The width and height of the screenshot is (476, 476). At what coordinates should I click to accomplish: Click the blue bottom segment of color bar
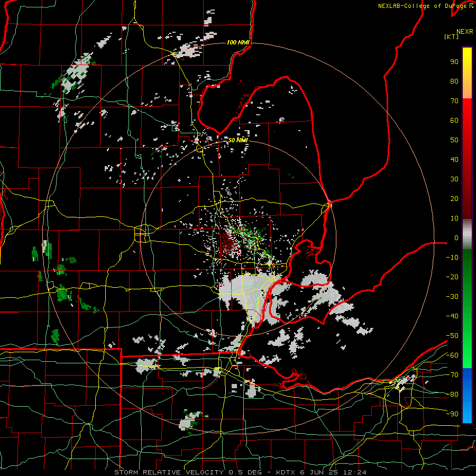[467, 396]
